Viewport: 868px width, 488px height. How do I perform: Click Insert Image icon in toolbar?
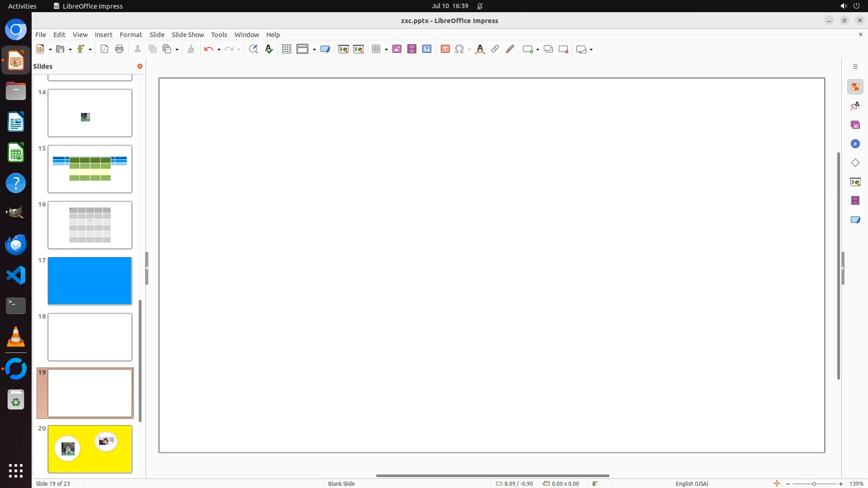pyautogui.click(x=397, y=49)
